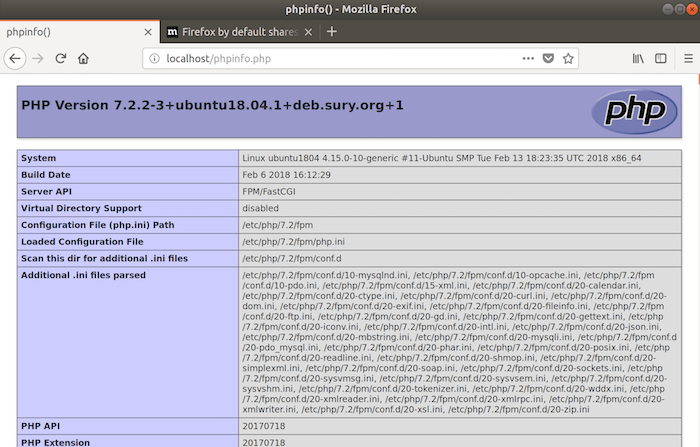Click the '/etc/php/7.2/fpm/php.ini' value

click(x=293, y=242)
